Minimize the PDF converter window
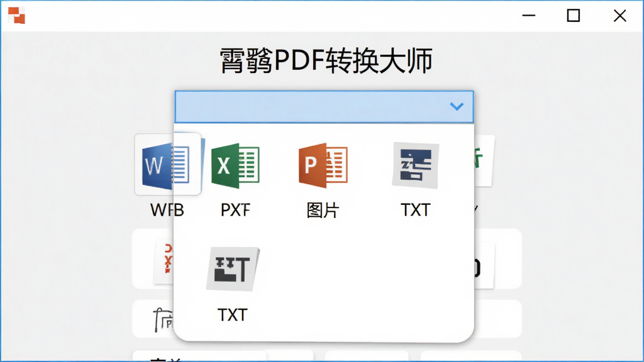Image resolution: width=644 pixels, height=362 pixels. click(528, 16)
